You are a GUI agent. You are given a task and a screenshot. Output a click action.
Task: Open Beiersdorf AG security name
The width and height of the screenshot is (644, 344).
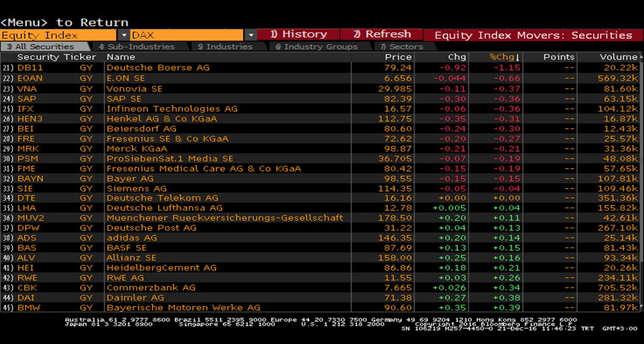pos(141,128)
